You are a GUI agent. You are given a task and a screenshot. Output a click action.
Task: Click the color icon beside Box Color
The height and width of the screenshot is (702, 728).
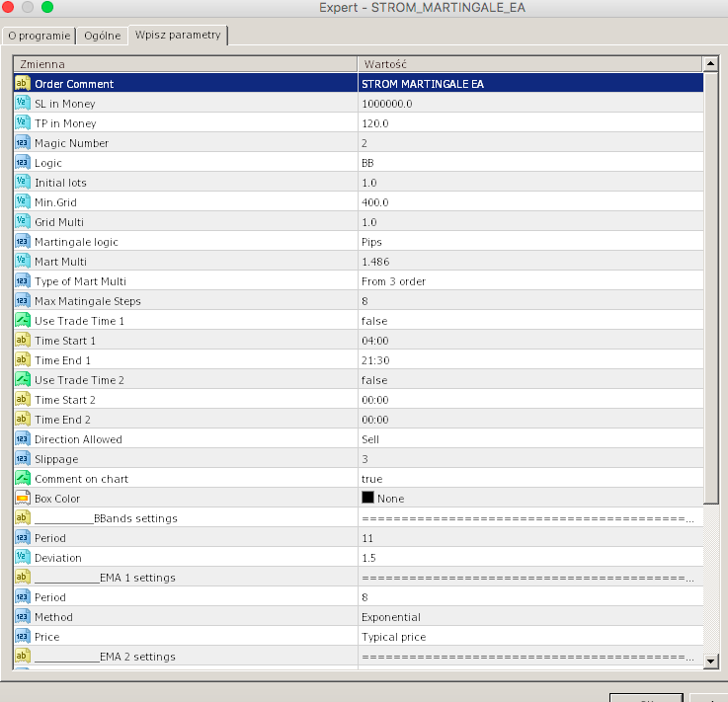click(x=23, y=499)
